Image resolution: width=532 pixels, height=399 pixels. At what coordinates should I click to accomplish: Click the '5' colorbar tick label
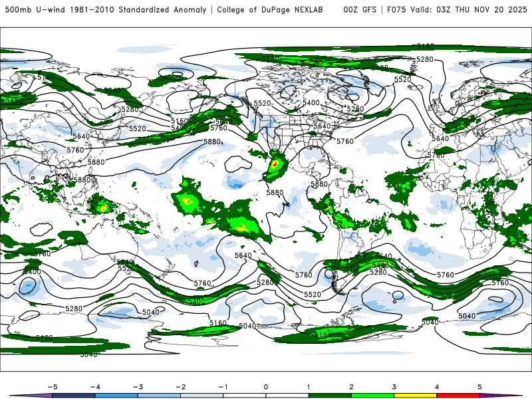pos(479,387)
